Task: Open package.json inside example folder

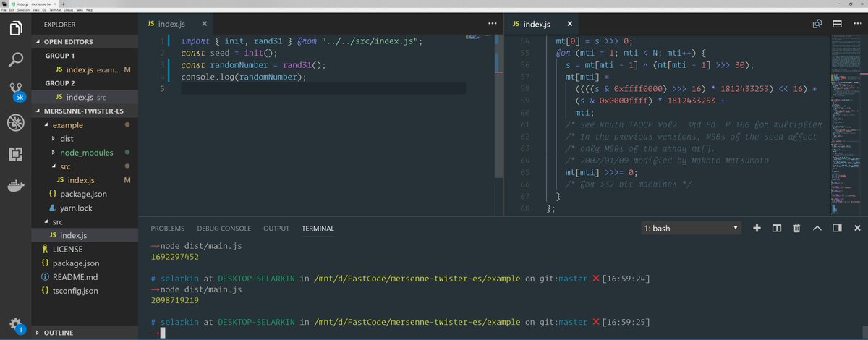Action: [x=85, y=194]
